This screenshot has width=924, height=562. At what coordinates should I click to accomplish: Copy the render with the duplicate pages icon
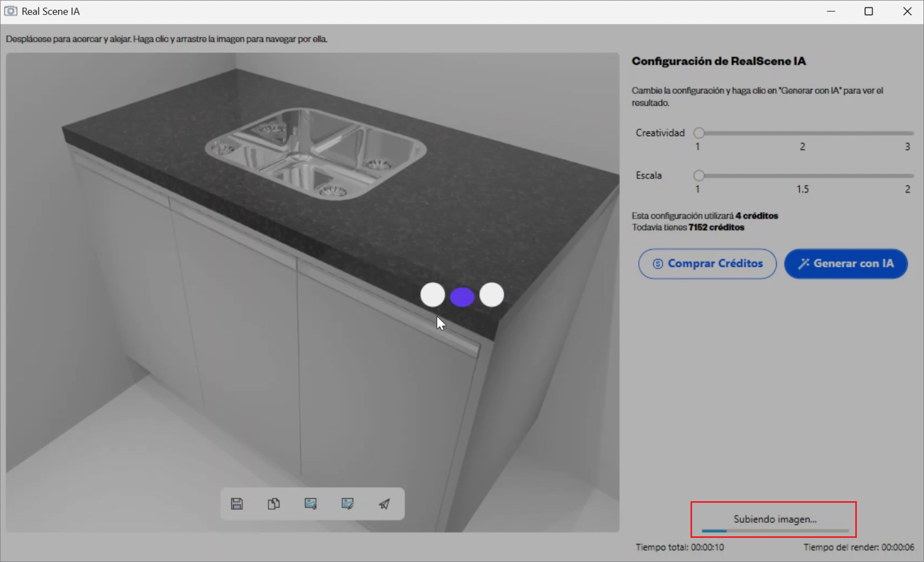273,504
